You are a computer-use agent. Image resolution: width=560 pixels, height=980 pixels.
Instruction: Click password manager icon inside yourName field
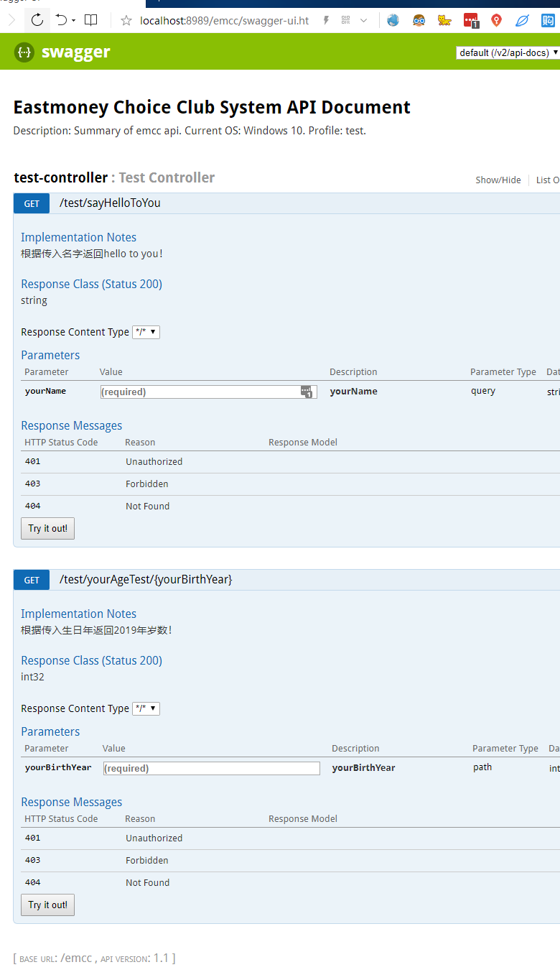tap(307, 392)
